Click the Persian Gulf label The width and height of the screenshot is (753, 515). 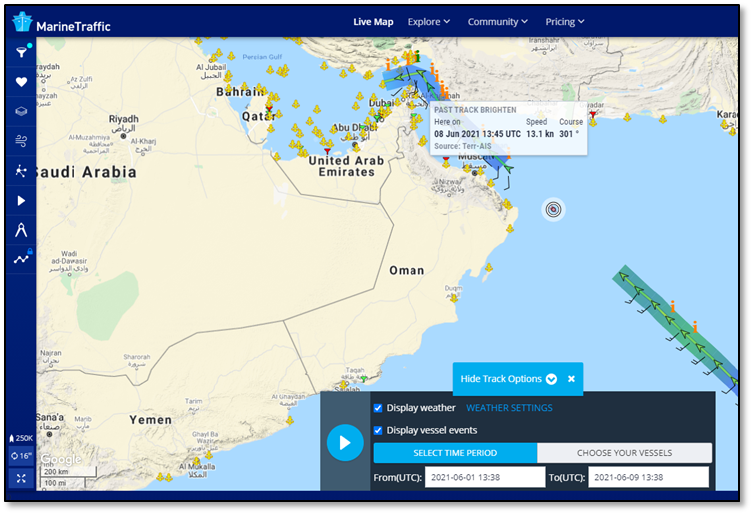pyautogui.click(x=262, y=57)
